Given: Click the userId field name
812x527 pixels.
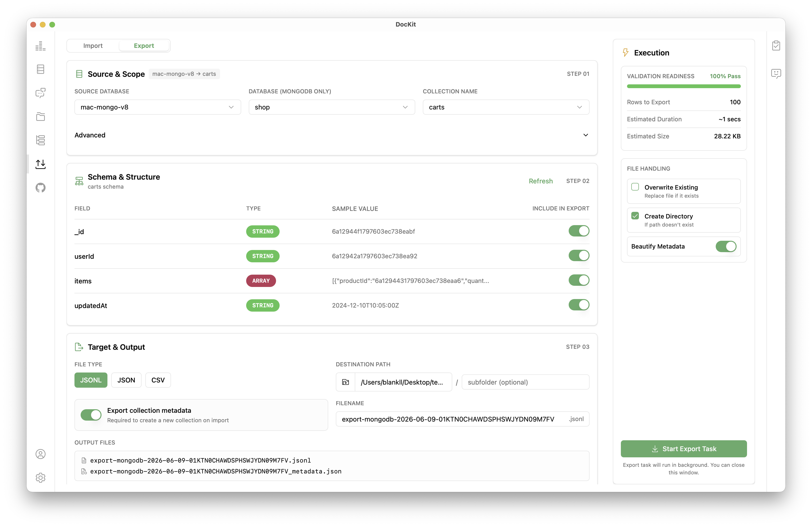Looking at the screenshot, I should point(84,256).
